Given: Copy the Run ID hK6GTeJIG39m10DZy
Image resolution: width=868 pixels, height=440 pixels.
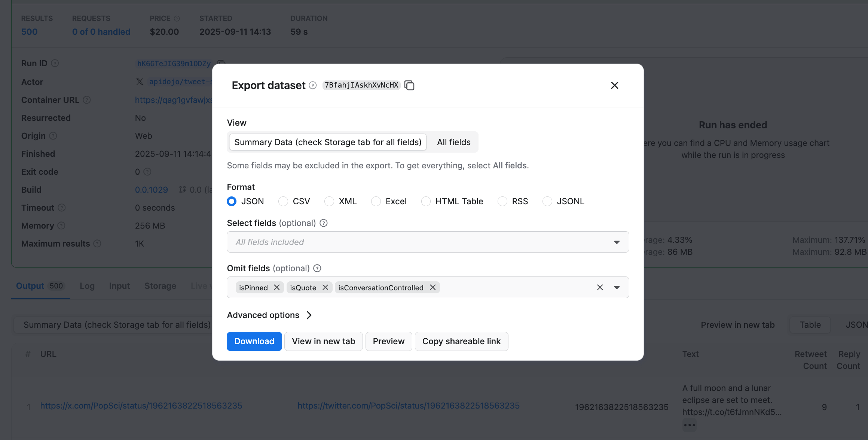Looking at the screenshot, I should point(220,64).
